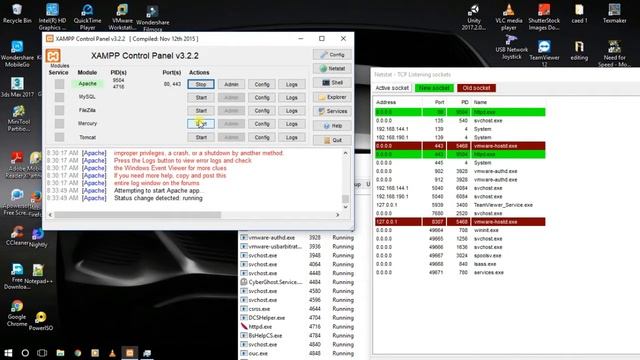640x360 pixels.
Task: Open the Texmaker desktop shortcut
Action: click(x=614, y=13)
